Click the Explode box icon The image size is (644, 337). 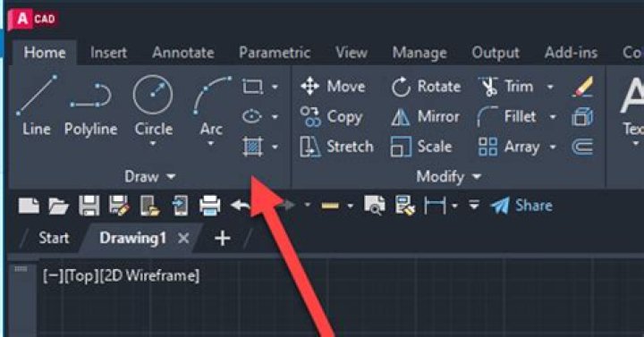582,117
